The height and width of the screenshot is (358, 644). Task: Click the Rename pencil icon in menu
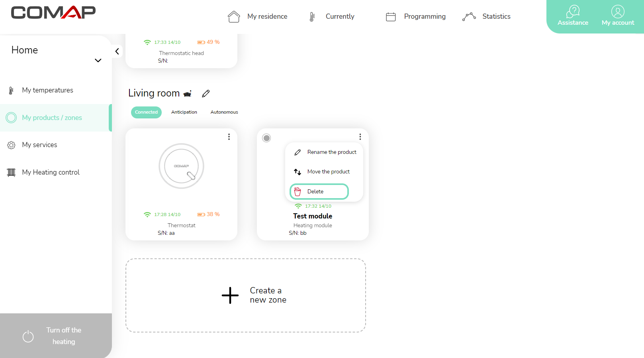coord(298,152)
